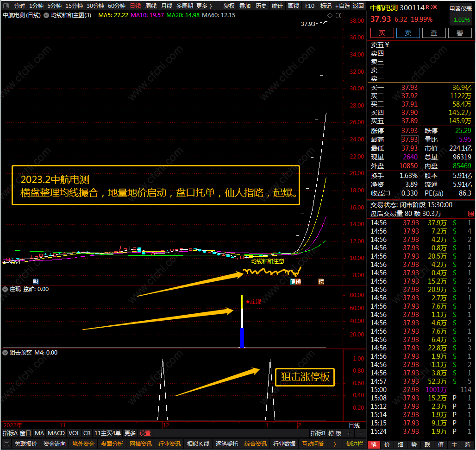Click the +自选 add to watchlist button

pos(343,6)
